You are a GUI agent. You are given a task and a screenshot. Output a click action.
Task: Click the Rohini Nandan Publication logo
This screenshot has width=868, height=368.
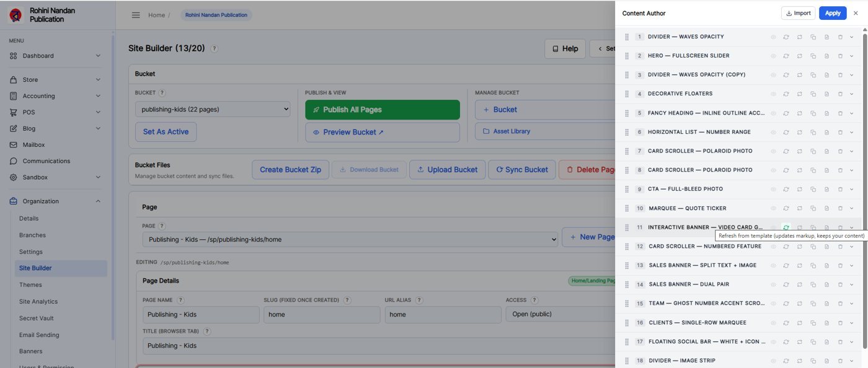(16, 15)
